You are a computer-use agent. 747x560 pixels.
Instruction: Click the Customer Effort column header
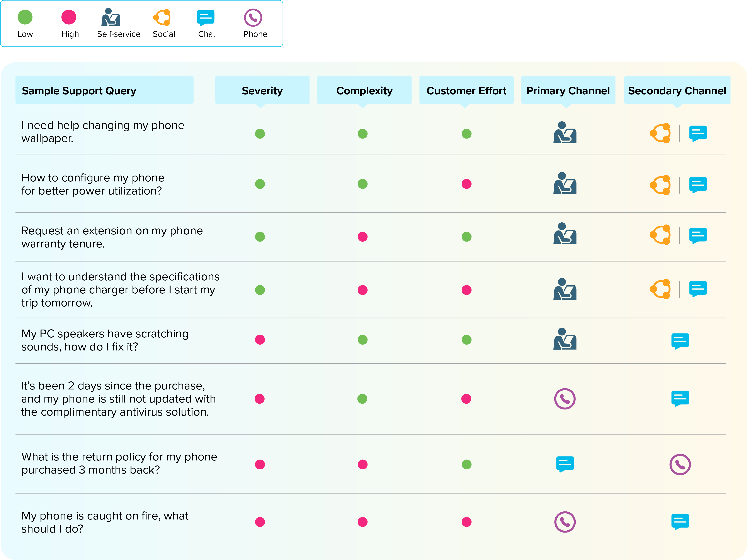(x=466, y=90)
